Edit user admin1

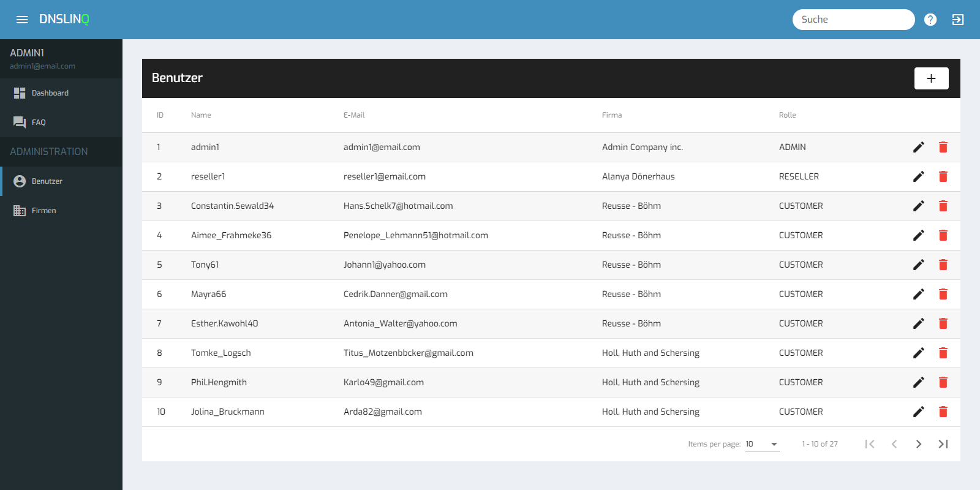(x=919, y=147)
